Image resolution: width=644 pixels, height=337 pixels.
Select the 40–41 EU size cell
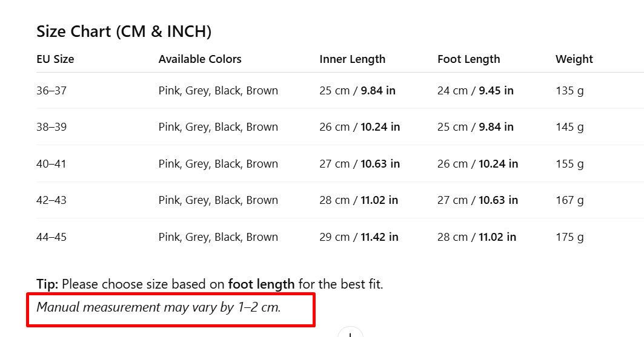click(x=51, y=164)
